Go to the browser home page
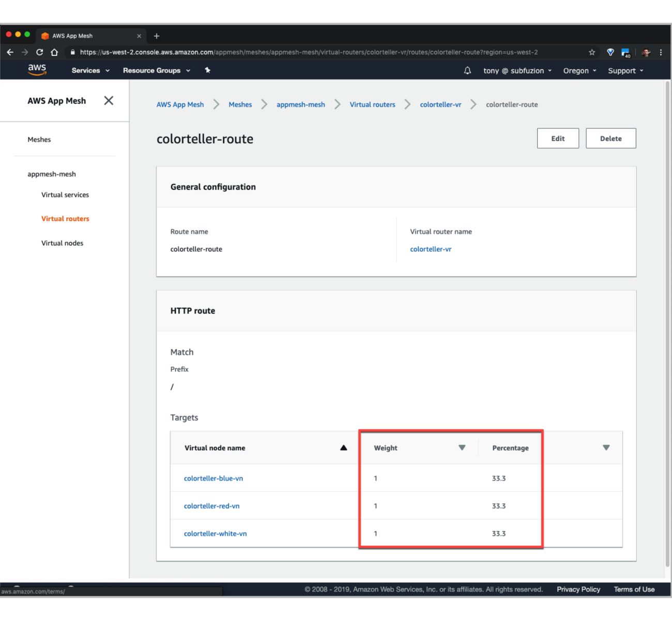Screen dimensions: 672x620 pyautogui.click(x=54, y=52)
